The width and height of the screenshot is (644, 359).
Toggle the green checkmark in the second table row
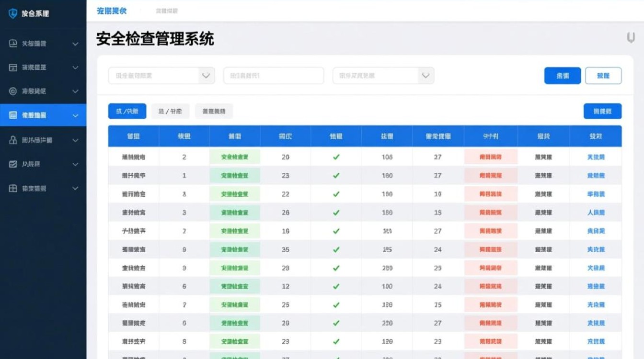pos(335,175)
